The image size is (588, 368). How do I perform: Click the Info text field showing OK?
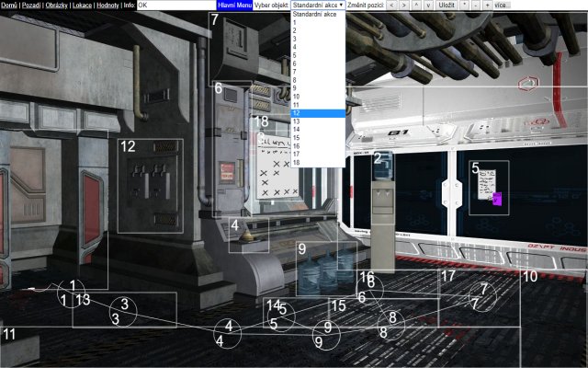176,6
